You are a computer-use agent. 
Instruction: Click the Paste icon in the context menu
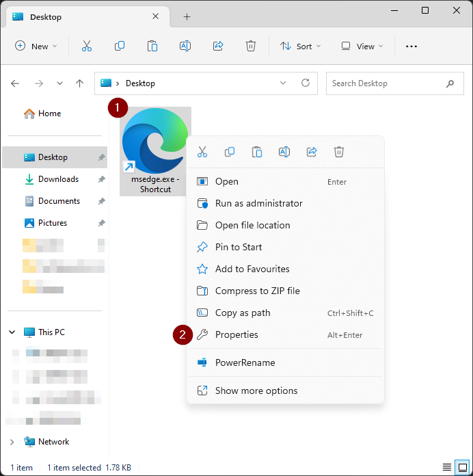(x=257, y=152)
